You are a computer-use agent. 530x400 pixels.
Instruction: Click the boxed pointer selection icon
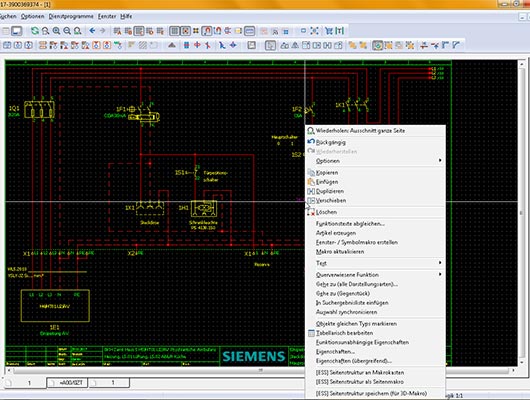270,45
